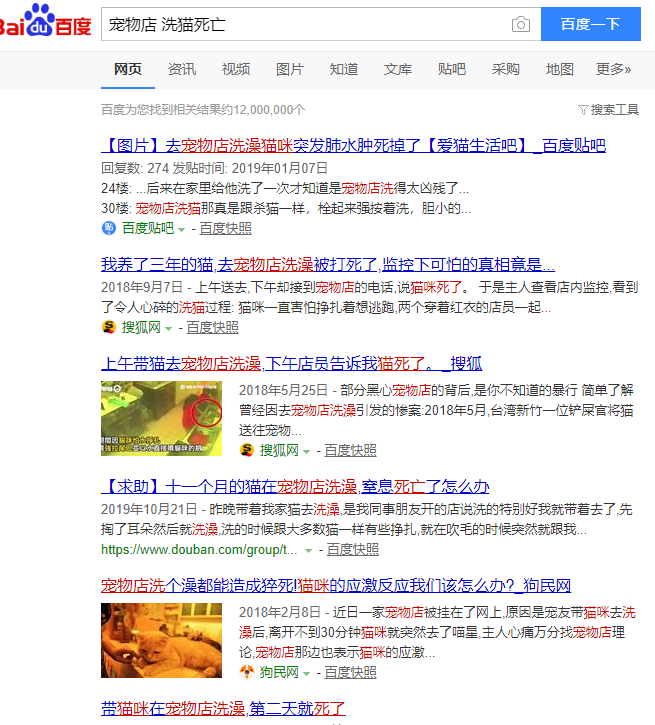Click the 狗民网 source name
Image resolution: width=655 pixels, height=725 pixels.
[x=279, y=672]
